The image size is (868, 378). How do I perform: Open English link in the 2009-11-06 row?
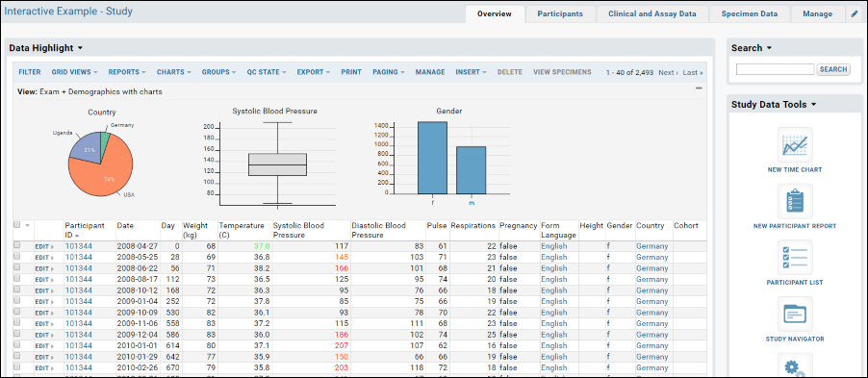tap(554, 323)
